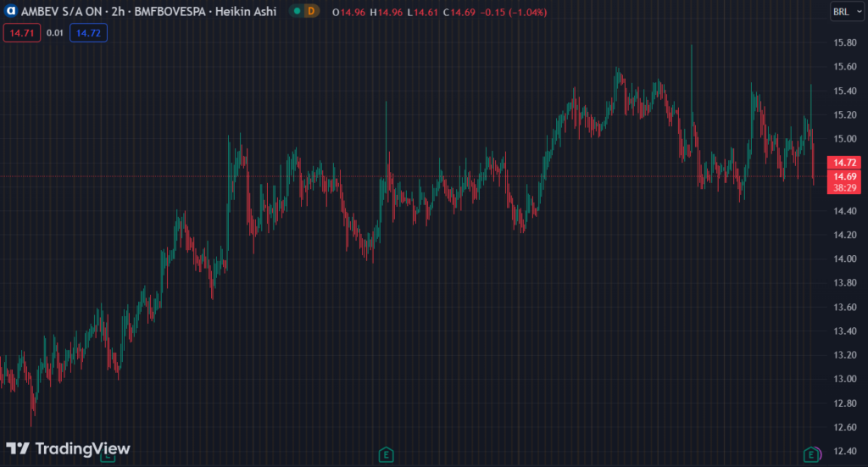The height and width of the screenshot is (467, 868).
Task: Click the low value L14.61
Action: [422, 12]
